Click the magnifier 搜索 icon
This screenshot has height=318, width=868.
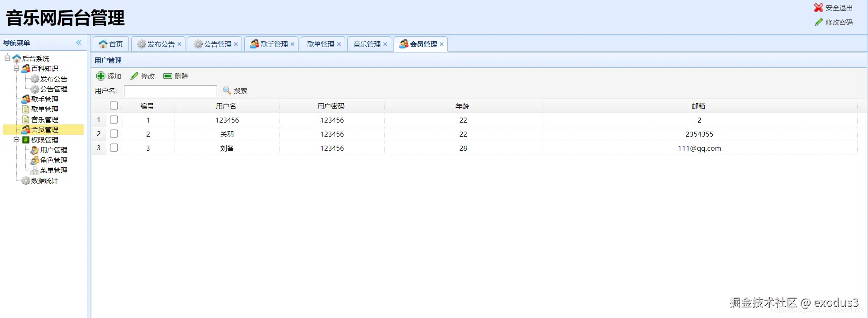[227, 90]
